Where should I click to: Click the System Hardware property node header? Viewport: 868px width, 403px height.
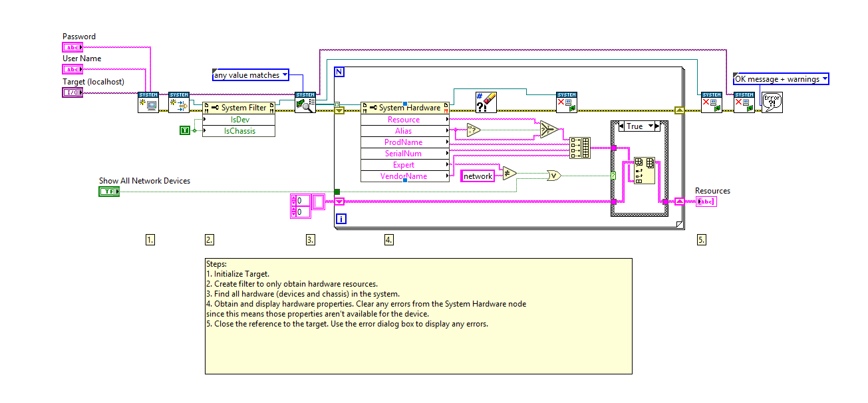coord(405,108)
